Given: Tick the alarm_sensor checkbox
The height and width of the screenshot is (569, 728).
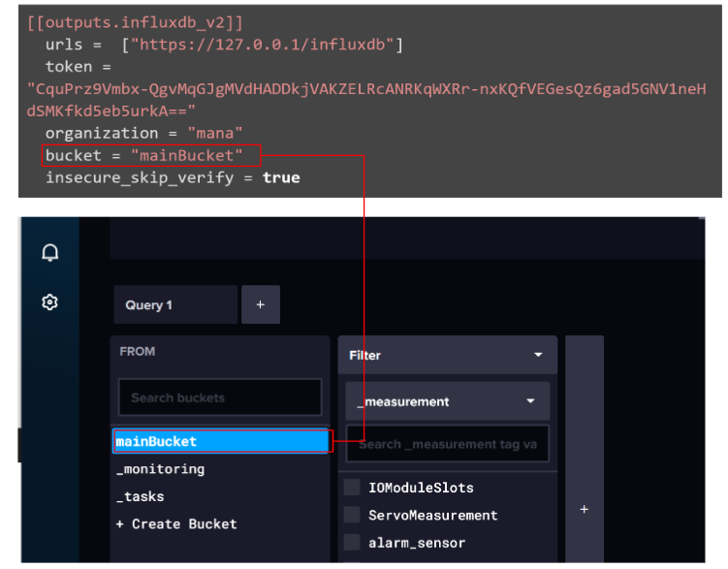Looking at the screenshot, I should click(x=352, y=542).
